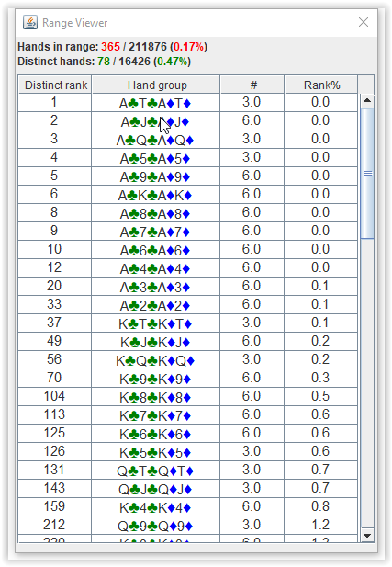
Task: Sort by the Distinct rank column header
Action: point(55,85)
